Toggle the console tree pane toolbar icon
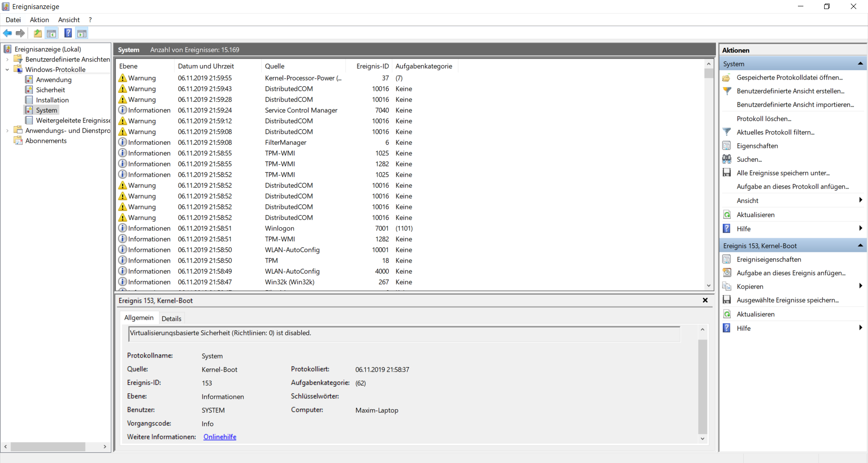Viewport: 868px width, 463px height. [52, 33]
